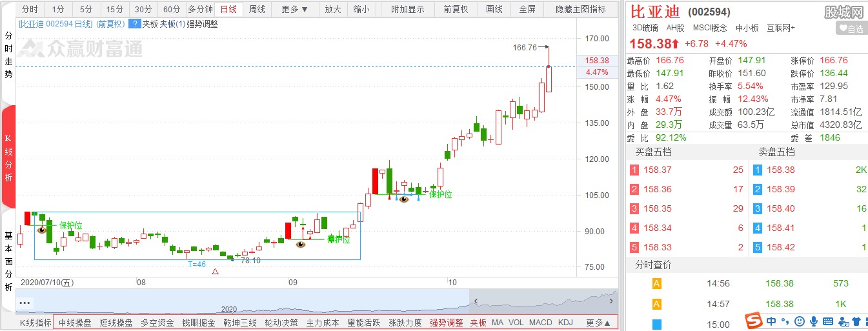
Task: Click the ellipsis button left of timeline
Action: coord(25,302)
